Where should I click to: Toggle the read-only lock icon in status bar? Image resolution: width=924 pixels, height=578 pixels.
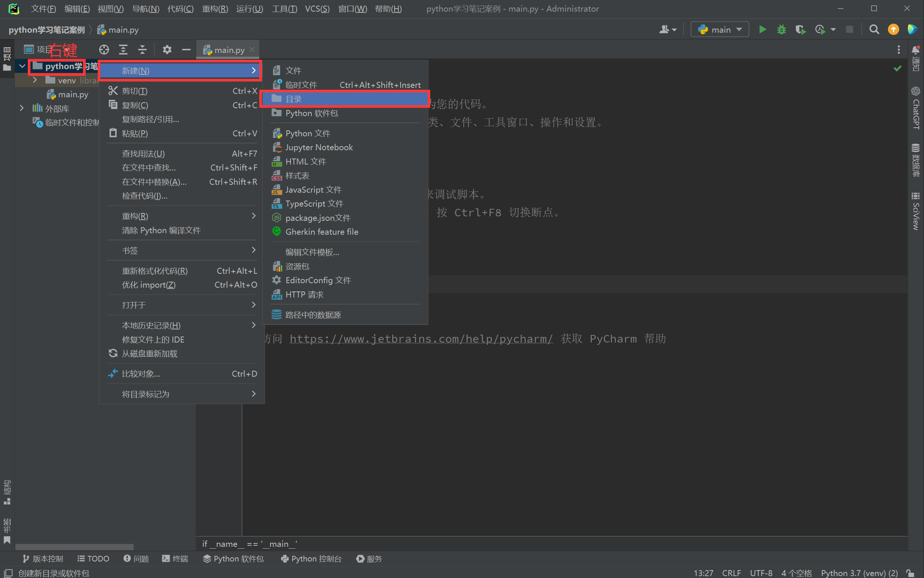pyautogui.click(x=910, y=573)
